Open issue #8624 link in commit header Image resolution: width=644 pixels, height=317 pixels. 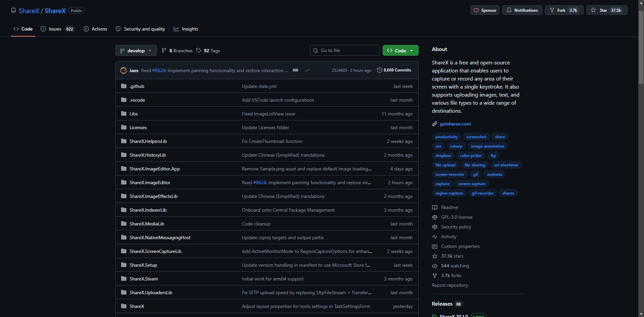pos(159,70)
